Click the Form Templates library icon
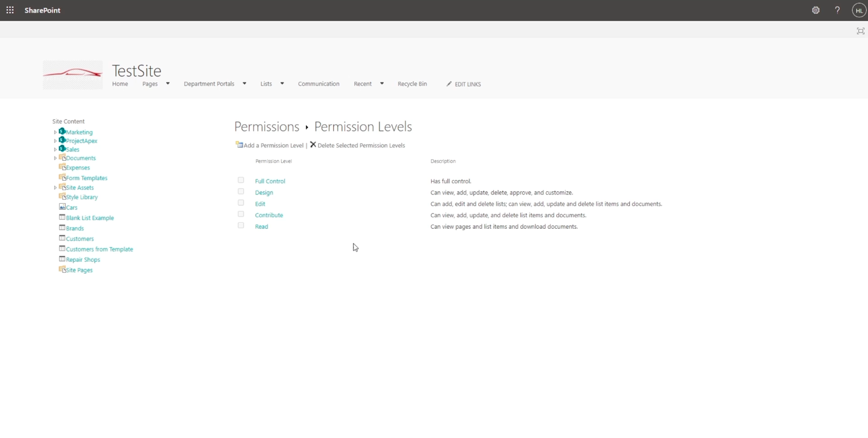 pos(62,177)
